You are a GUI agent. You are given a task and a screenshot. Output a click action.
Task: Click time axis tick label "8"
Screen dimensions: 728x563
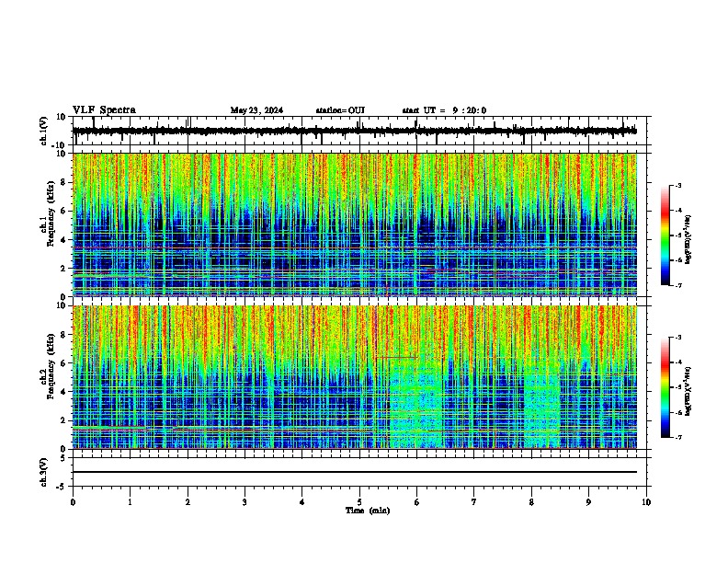tap(531, 502)
